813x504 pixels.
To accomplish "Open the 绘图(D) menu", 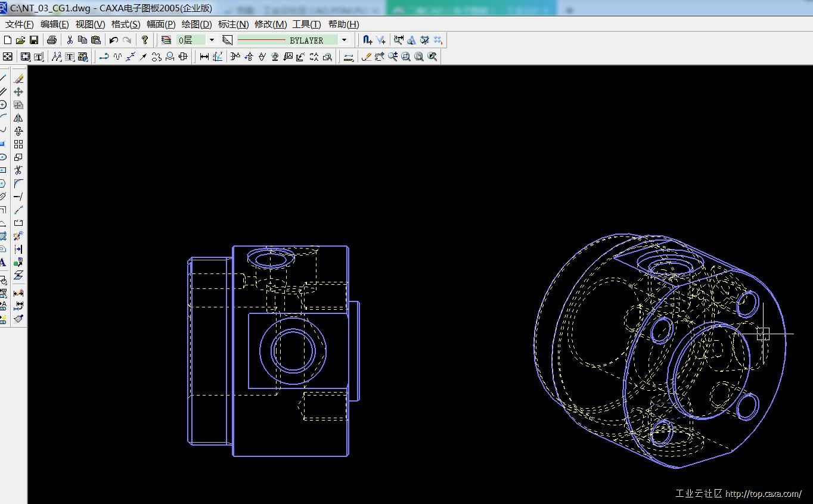I will (x=196, y=24).
